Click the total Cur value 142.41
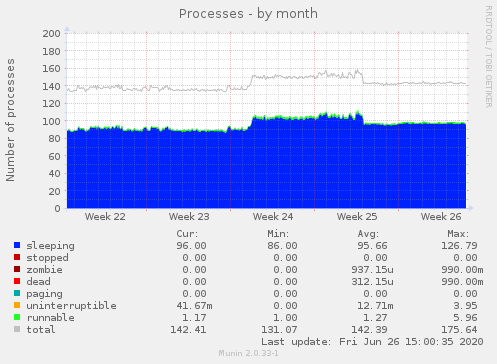 tap(188, 330)
